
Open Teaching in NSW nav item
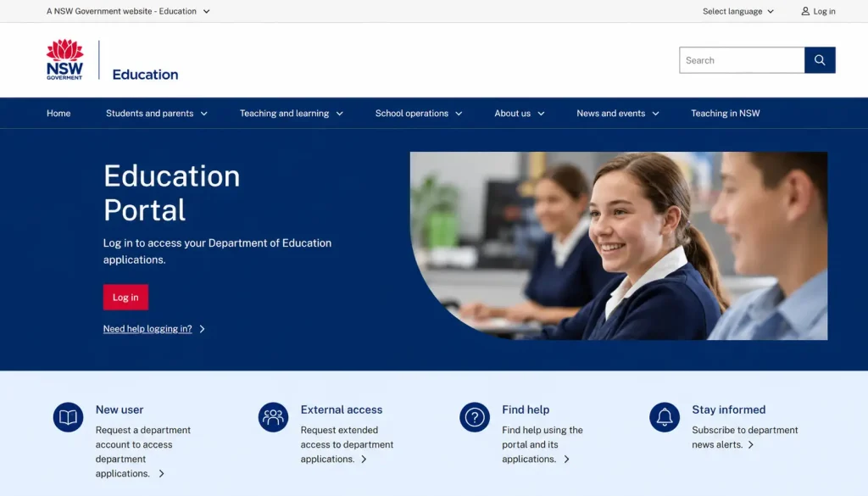[726, 113]
